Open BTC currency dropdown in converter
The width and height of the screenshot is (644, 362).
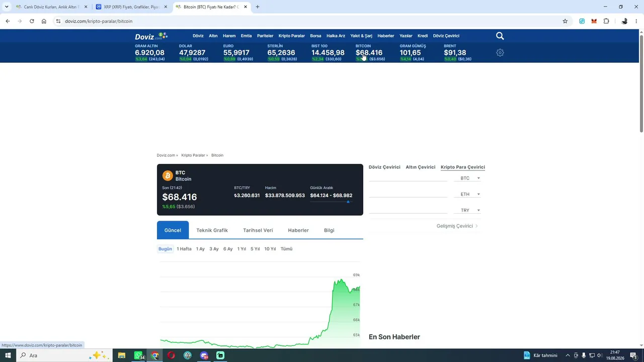click(x=470, y=178)
